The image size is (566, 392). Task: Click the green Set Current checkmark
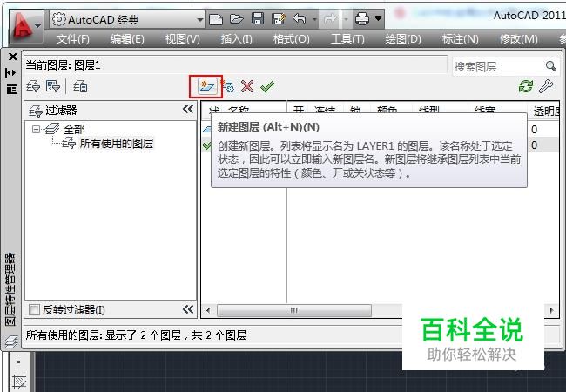click(x=267, y=86)
